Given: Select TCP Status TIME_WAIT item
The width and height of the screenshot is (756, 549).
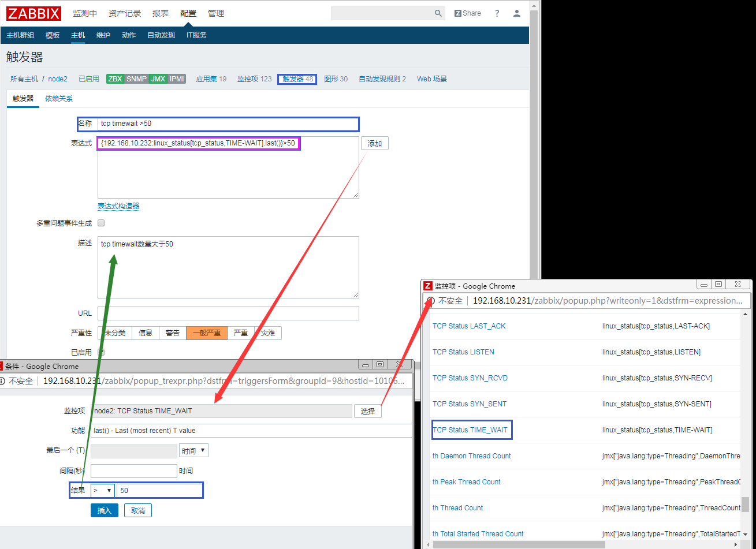Looking at the screenshot, I should [x=470, y=430].
